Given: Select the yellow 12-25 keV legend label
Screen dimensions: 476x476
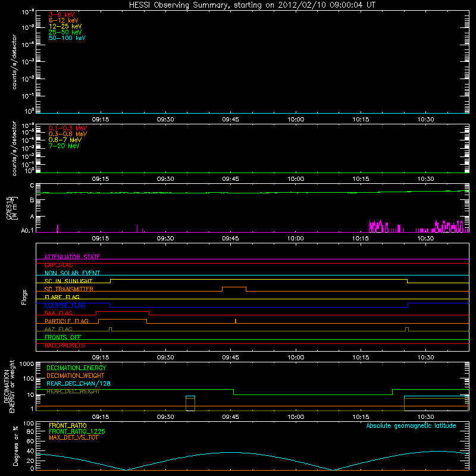Looking at the screenshot, I should tap(65, 26).
